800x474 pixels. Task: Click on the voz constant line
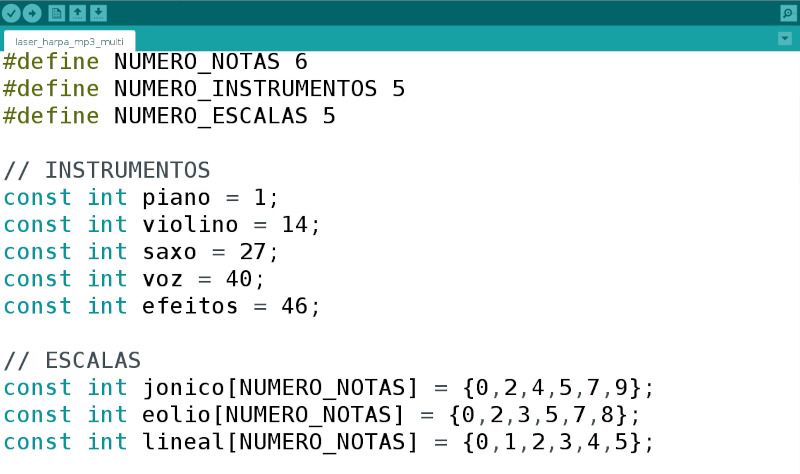point(134,279)
